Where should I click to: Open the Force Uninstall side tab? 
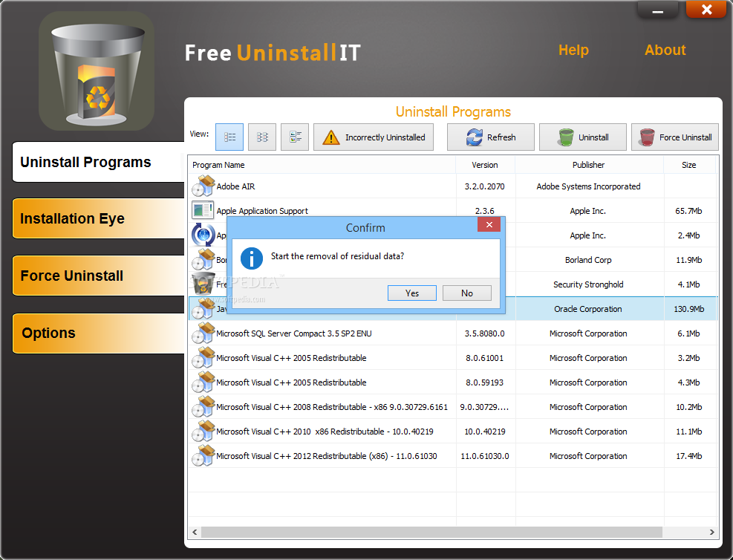[98, 276]
